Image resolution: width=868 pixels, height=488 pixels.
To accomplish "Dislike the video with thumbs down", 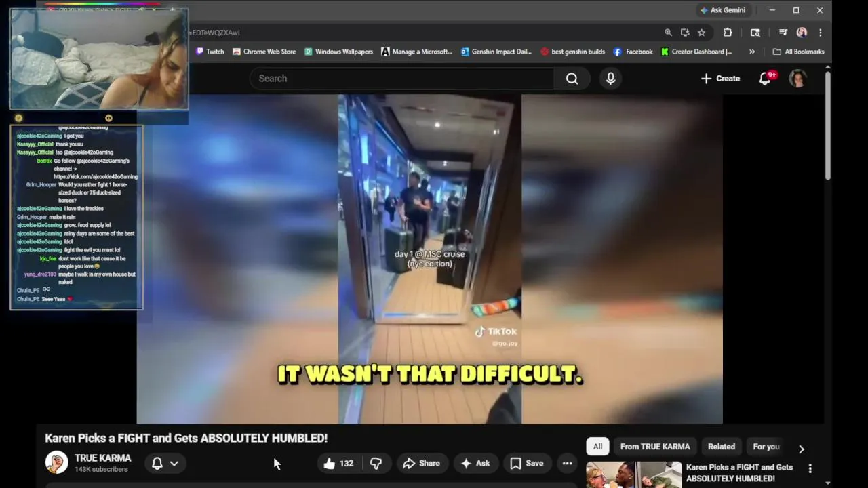I will (376, 464).
